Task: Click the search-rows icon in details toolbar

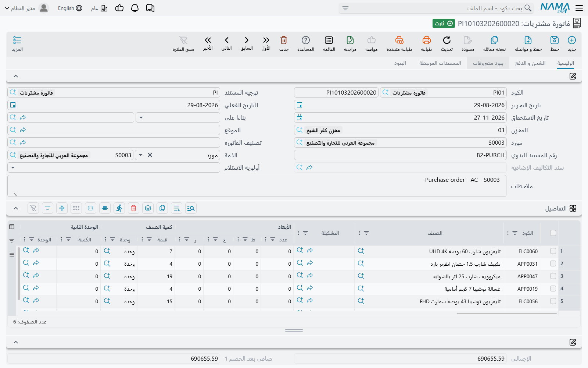Action: pyautogui.click(x=191, y=208)
